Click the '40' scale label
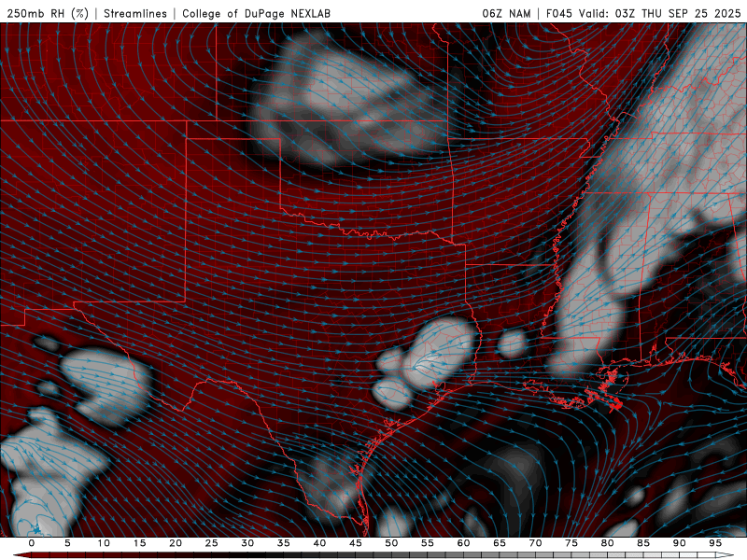Image resolution: width=747 pixels, height=560 pixels. click(x=319, y=543)
